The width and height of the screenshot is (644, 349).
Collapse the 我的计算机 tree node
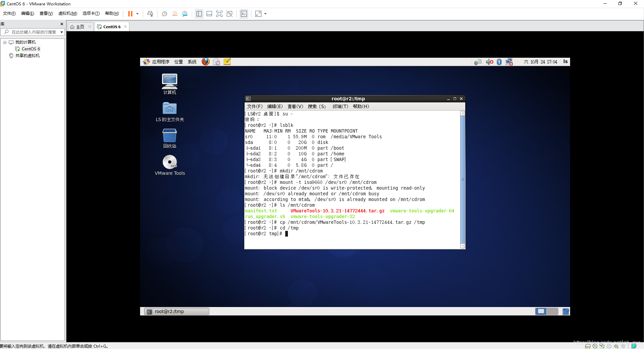tap(5, 42)
